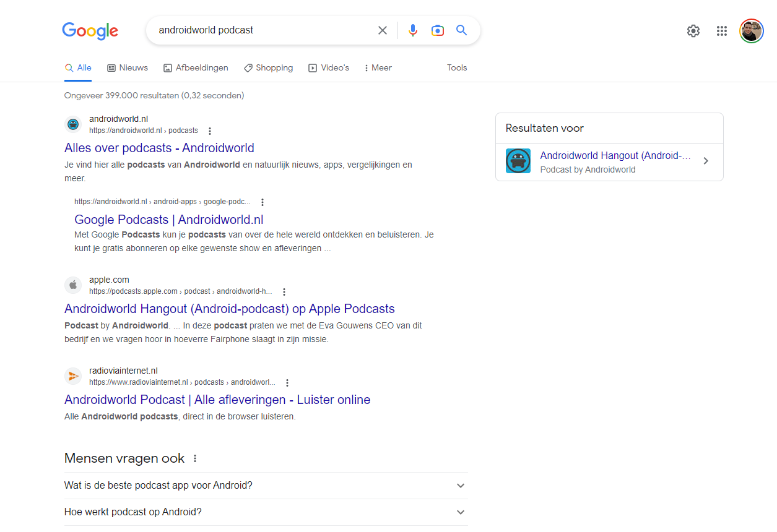Click the Google logo
This screenshot has width=777, height=532.
click(x=90, y=31)
